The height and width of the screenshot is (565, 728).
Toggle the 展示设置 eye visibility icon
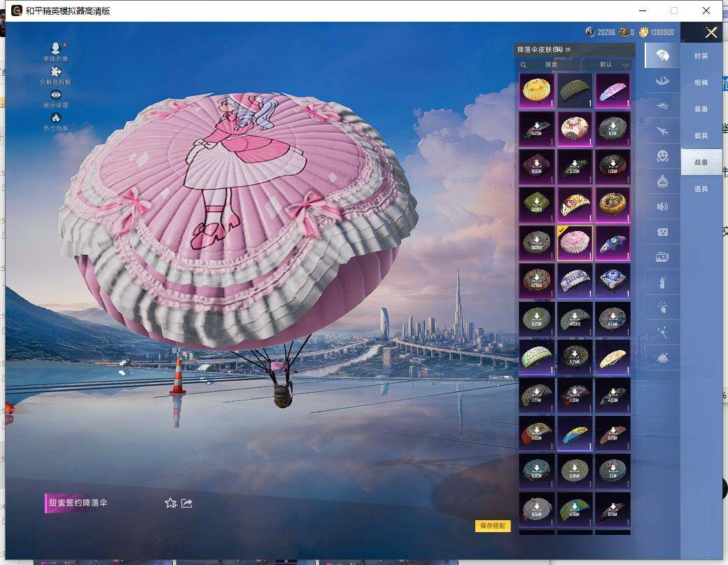[x=55, y=95]
